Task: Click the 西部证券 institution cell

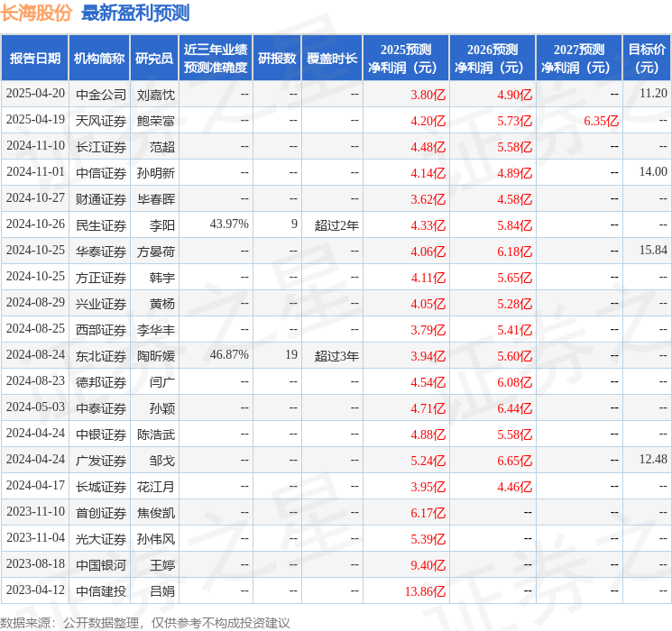Action: coord(101,330)
